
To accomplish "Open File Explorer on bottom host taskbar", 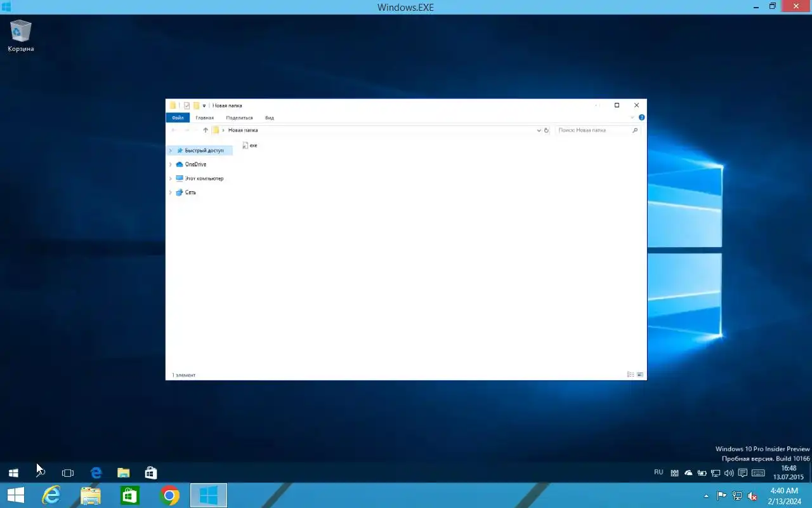I will 90,495.
